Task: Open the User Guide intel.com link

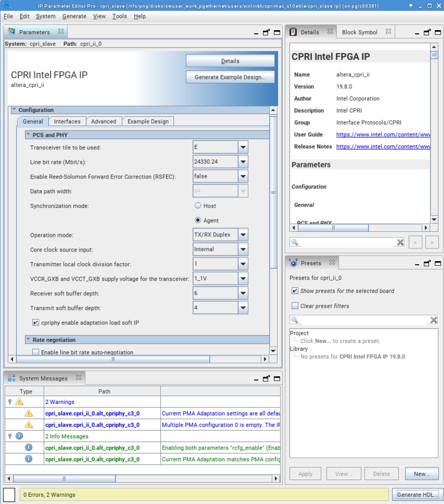Action: pos(383,134)
